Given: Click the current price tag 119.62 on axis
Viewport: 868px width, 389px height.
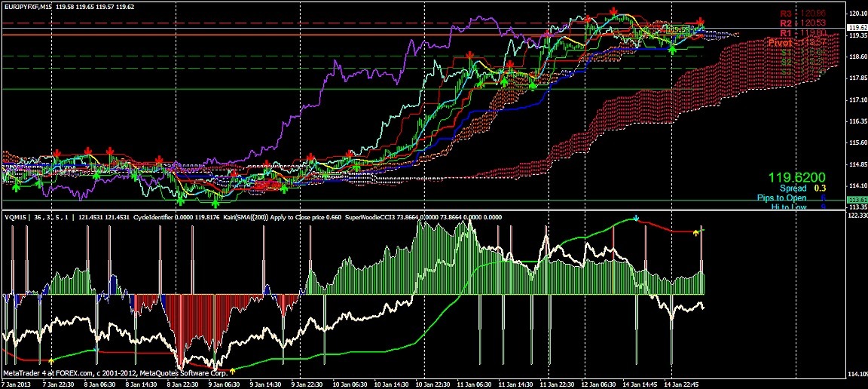Looking at the screenshot, I should click(857, 27).
